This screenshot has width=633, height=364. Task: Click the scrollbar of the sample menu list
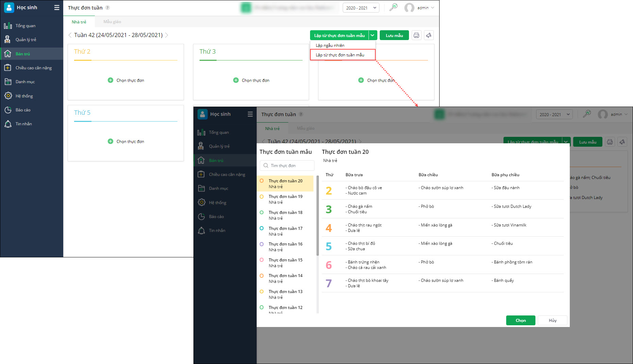tap(318, 216)
